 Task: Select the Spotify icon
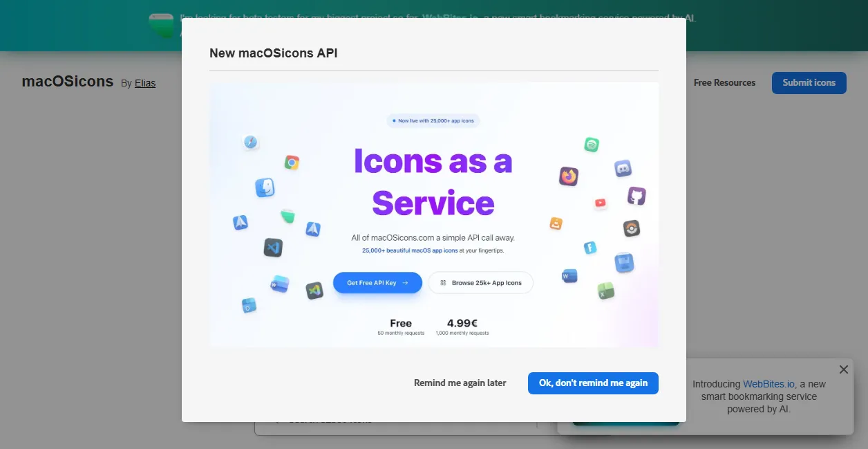592,145
